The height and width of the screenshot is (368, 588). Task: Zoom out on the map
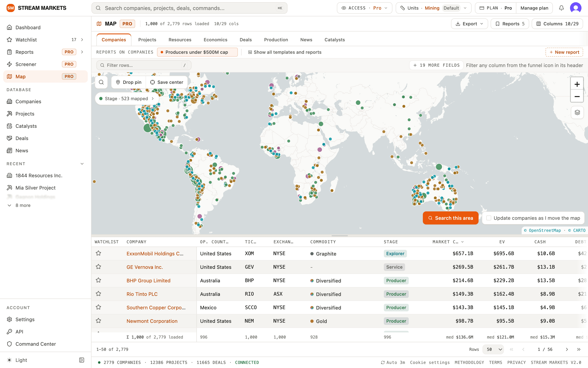click(x=577, y=96)
